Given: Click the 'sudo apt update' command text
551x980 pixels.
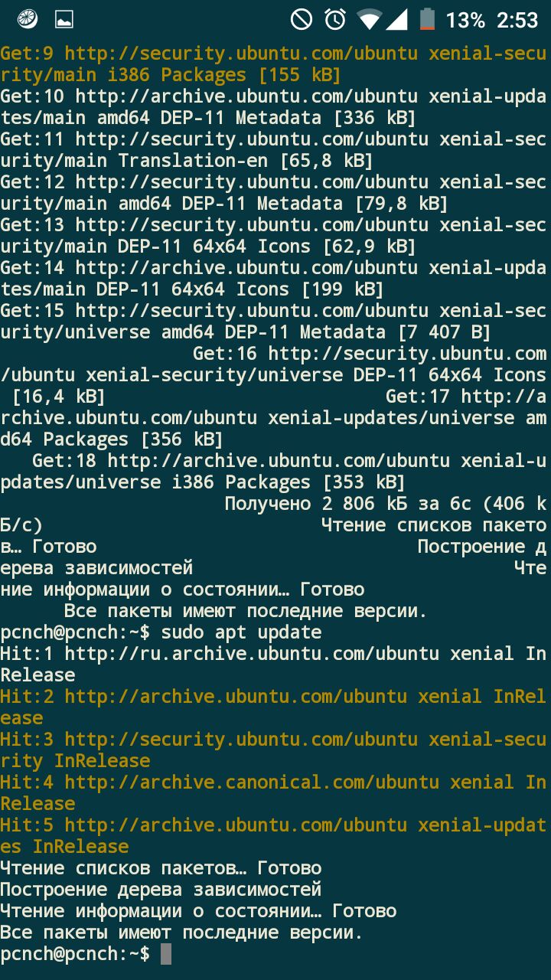Looking at the screenshot, I should tap(241, 632).
